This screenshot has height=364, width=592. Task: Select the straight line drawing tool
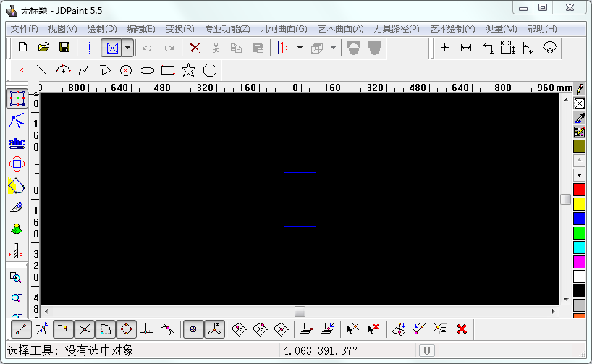(42, 70)
